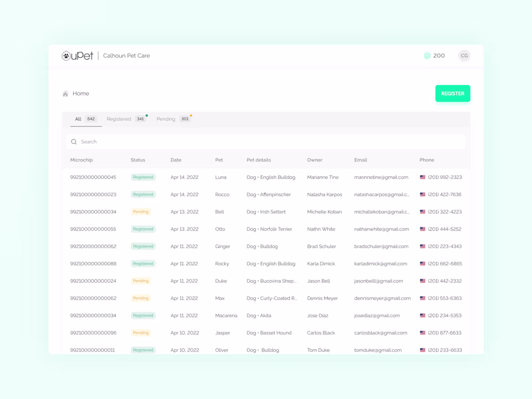
Task: Open the CG profile avatar
Action: click(x=464, y=56)
